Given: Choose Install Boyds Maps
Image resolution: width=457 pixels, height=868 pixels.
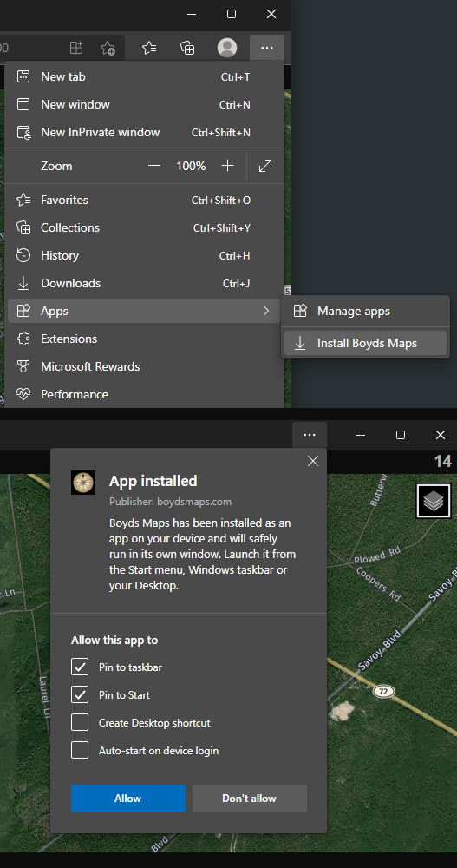Looking at the screenshot, I should click(365, 343).
